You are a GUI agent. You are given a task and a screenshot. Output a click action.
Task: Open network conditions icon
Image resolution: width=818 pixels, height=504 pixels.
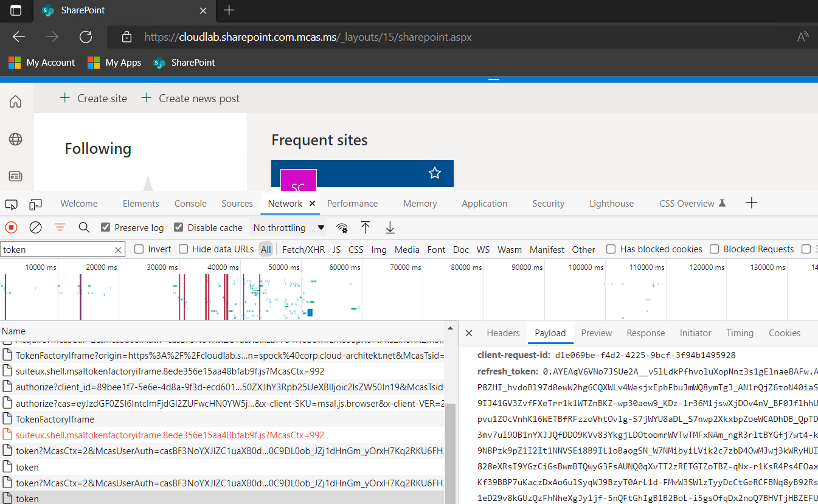(x=342, y=228)
